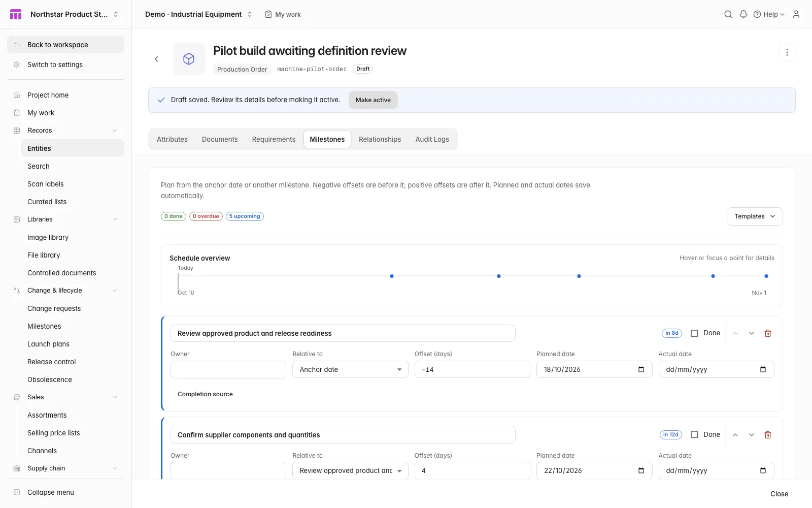The width and height of the screenshot is (812, 508).
Task: Click the Project home sidebar item
Action: point(65,95)
